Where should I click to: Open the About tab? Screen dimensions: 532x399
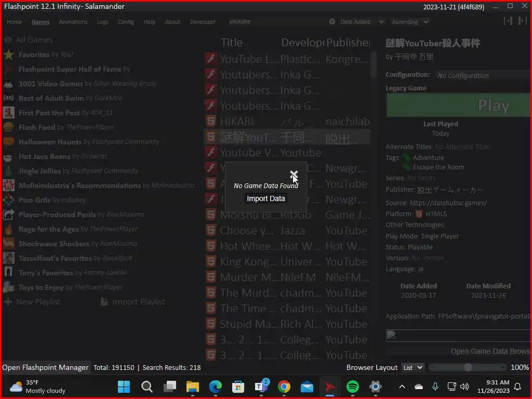[172, 22]
